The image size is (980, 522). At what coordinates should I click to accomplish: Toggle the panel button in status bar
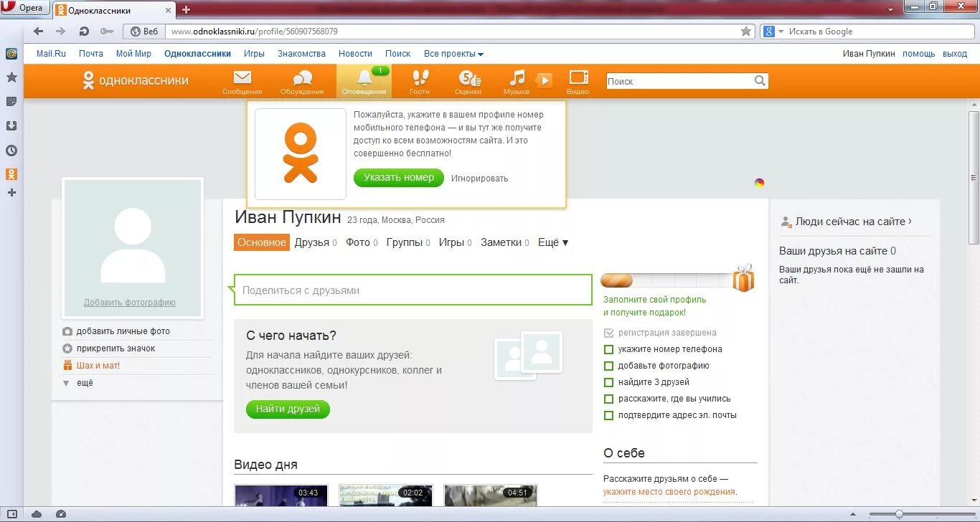[11, 514]
